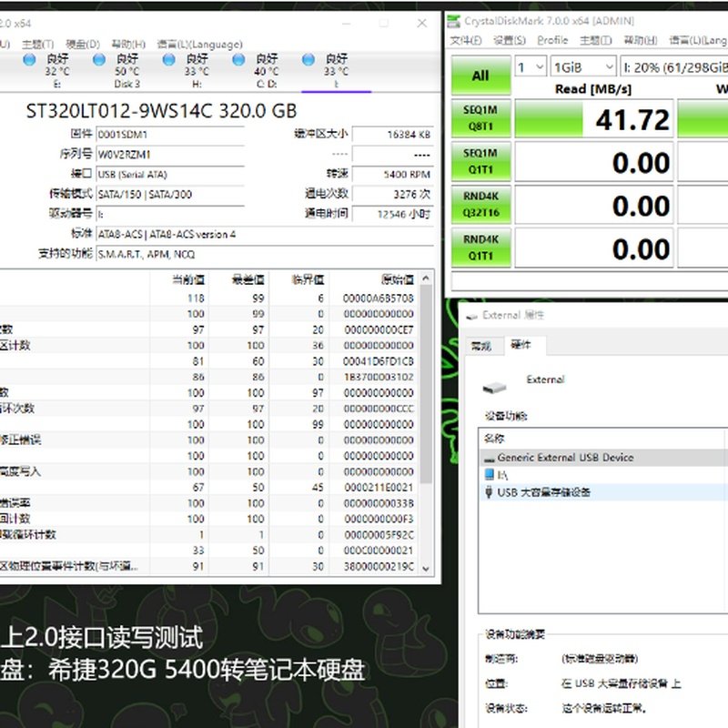
Task: Start the RND4K Q32T16 test
Action: [x=480, y=205]
